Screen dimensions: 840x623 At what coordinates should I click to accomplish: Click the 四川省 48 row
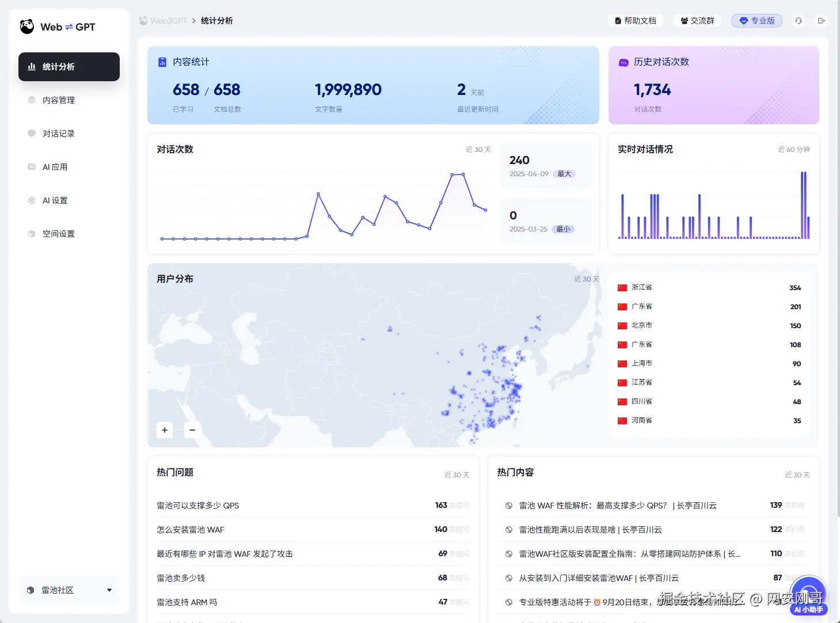[x=709, y=401]
